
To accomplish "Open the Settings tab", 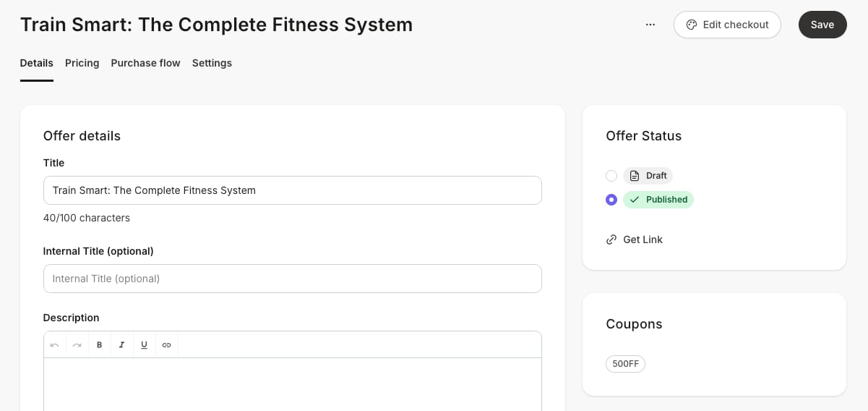I will [212, 63].
